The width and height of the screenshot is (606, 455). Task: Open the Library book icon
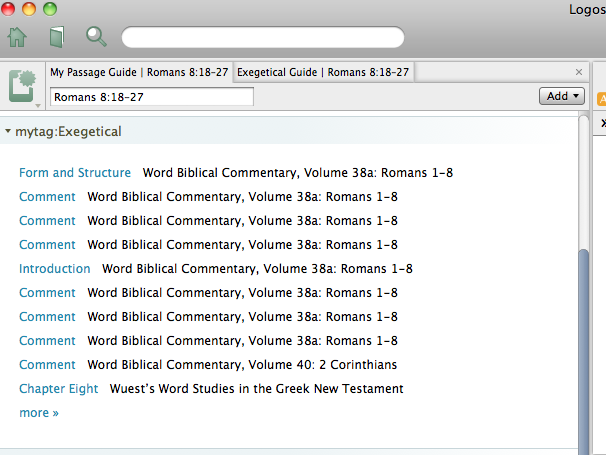point(57,37)
